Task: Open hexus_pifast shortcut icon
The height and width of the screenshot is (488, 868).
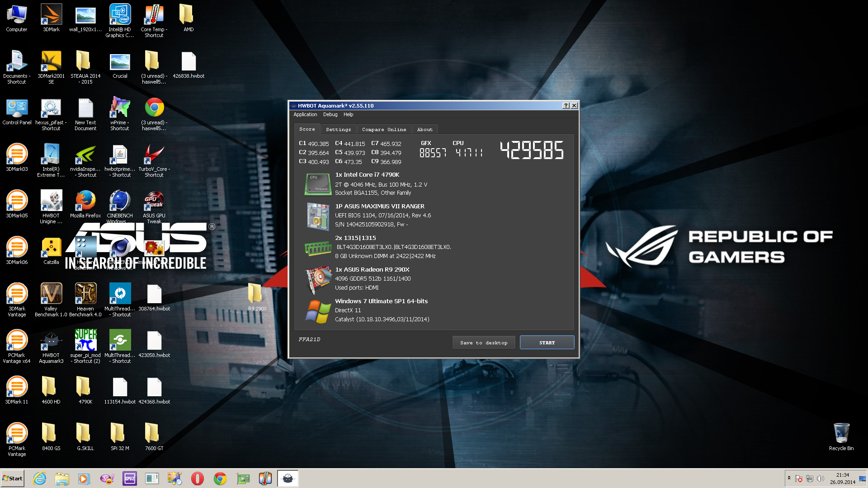Action: tap(51, 114)
